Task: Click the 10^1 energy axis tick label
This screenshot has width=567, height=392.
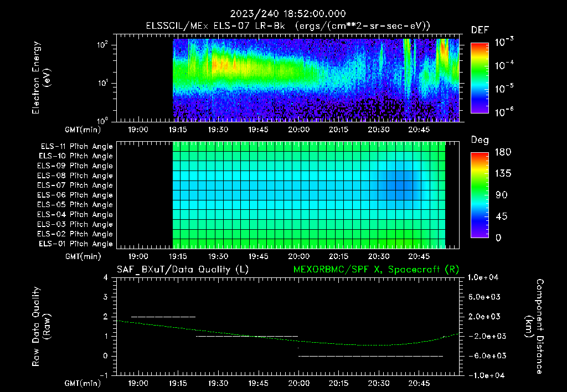Action: (x=102, y=83)
